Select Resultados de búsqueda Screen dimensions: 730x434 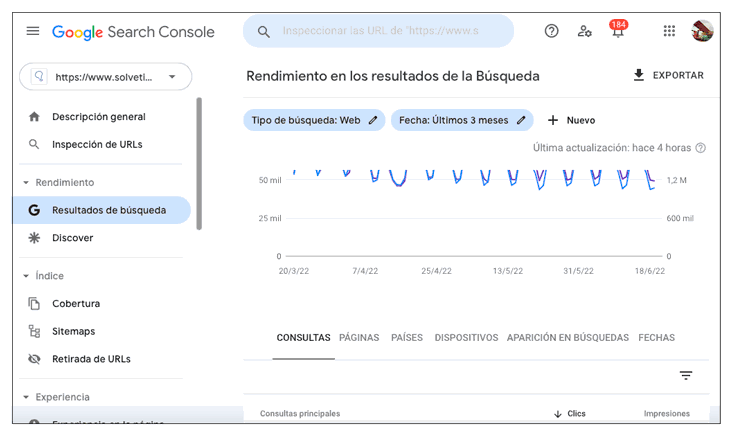[x=102, y=210]
